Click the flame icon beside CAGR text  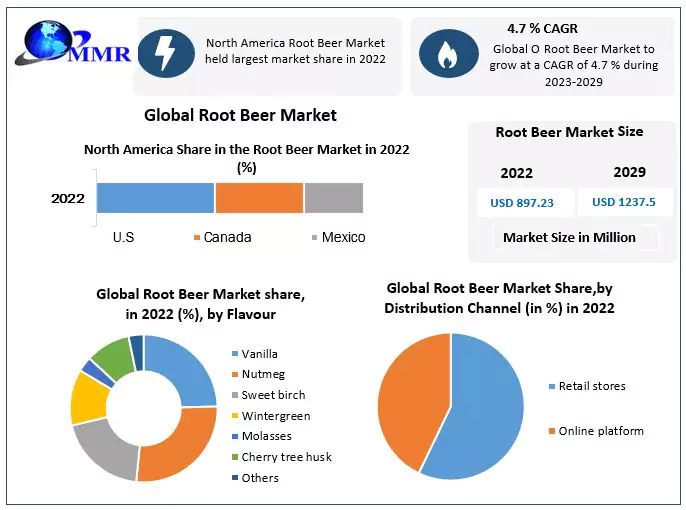click(x=441, y=55)
